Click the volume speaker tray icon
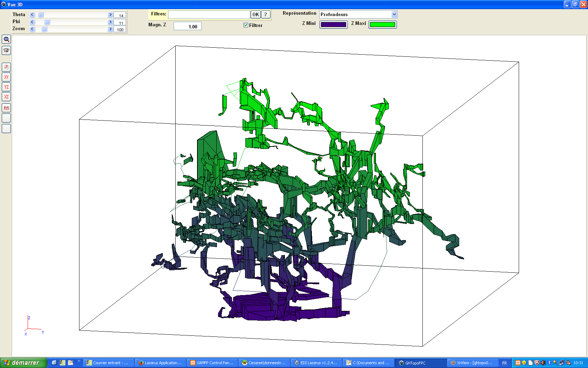This screenshot has width=588, height=368. [543, 363]
